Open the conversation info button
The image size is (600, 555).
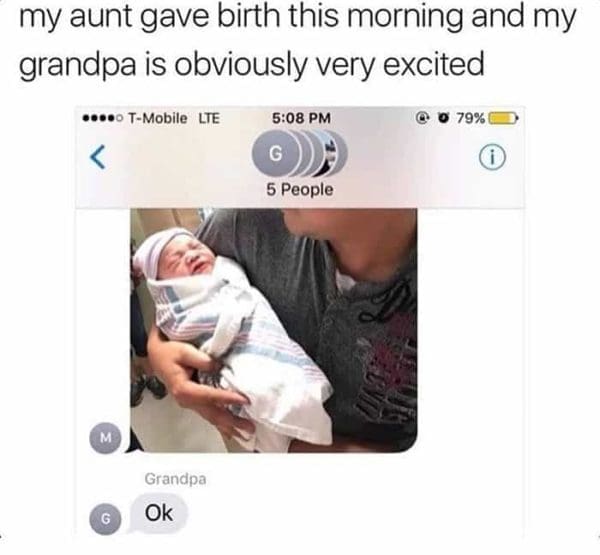pyautogui.click(x=492, y=157)
